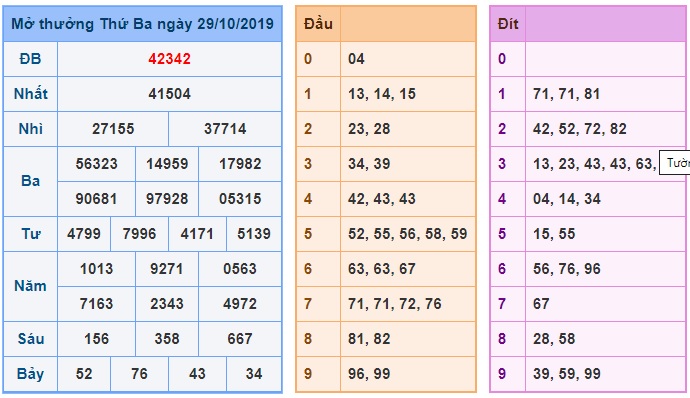
Task: Click the special prize number 42342
Action: (169, 59)
